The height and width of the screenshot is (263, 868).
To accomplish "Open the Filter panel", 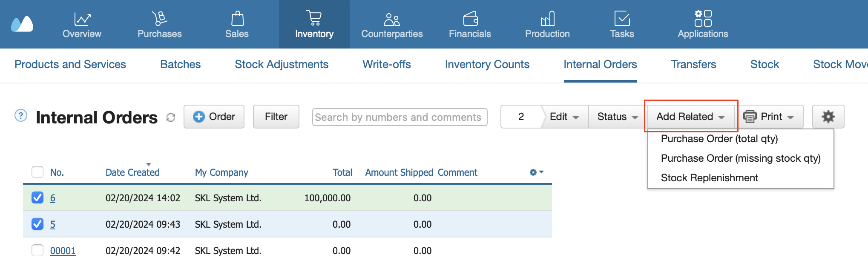I will point(276,117).
